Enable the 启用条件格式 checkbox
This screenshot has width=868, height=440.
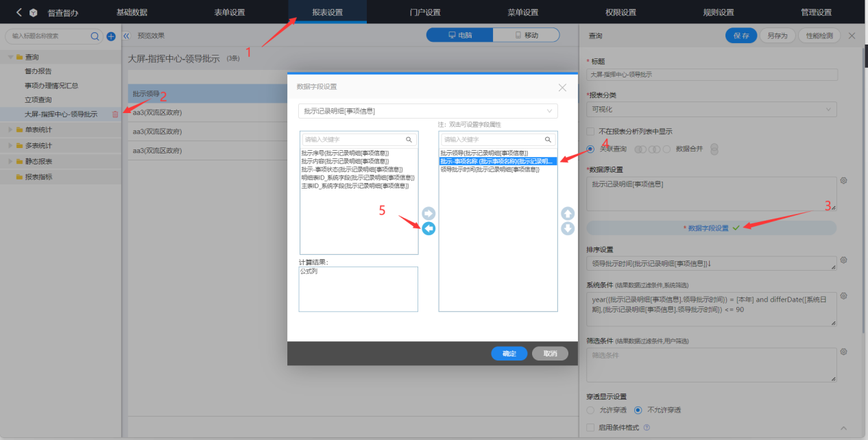[590, 428]
